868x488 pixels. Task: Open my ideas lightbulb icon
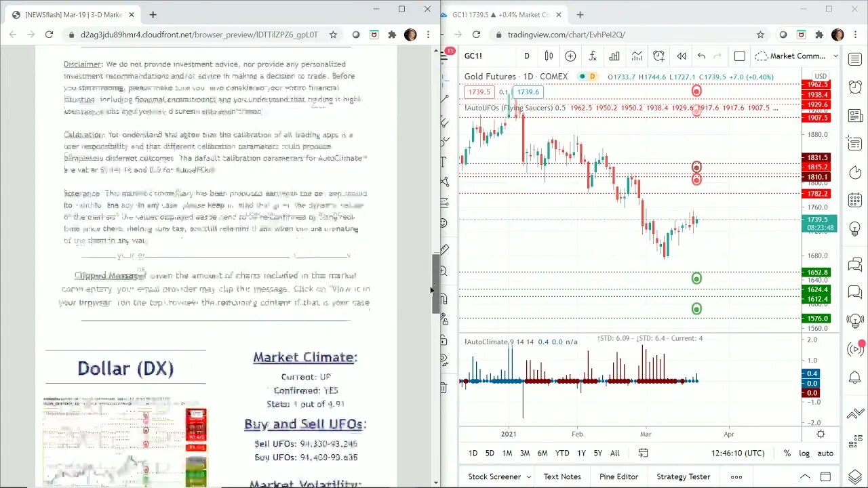point(854,229)
